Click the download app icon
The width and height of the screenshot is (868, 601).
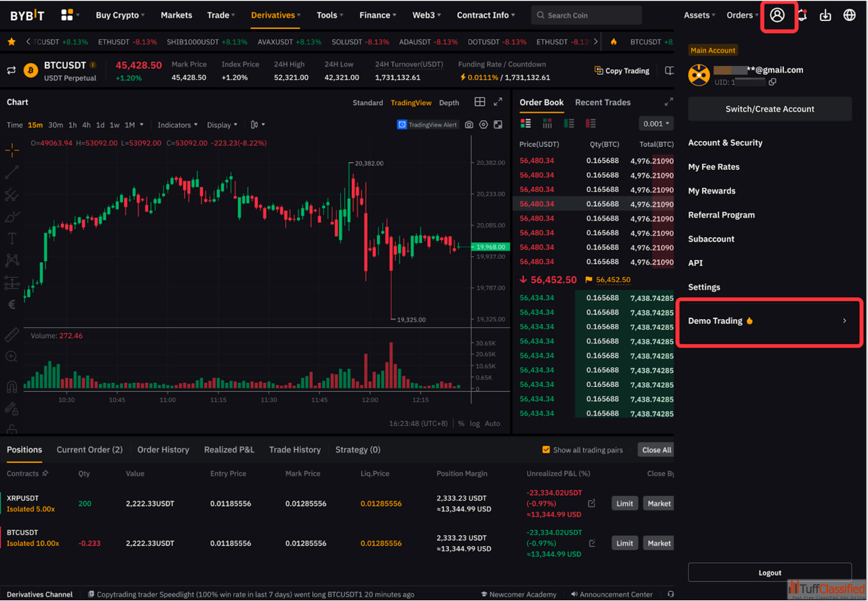825,15
